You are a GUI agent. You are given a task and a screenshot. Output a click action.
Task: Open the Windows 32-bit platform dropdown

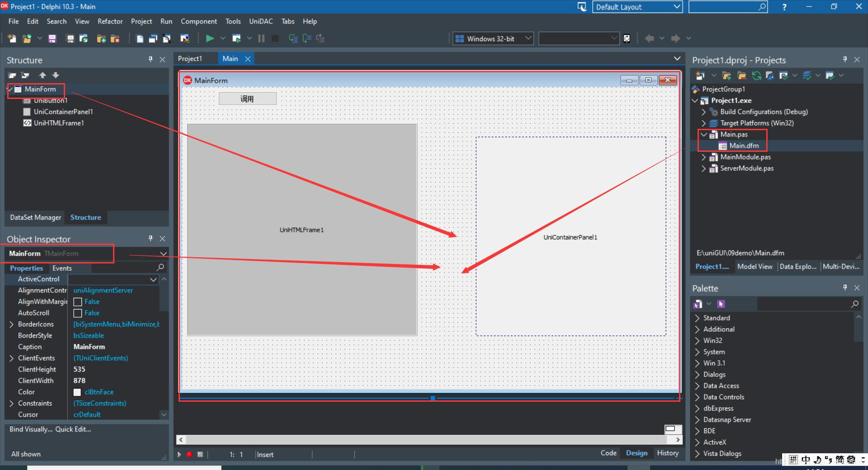coord(528,38)
